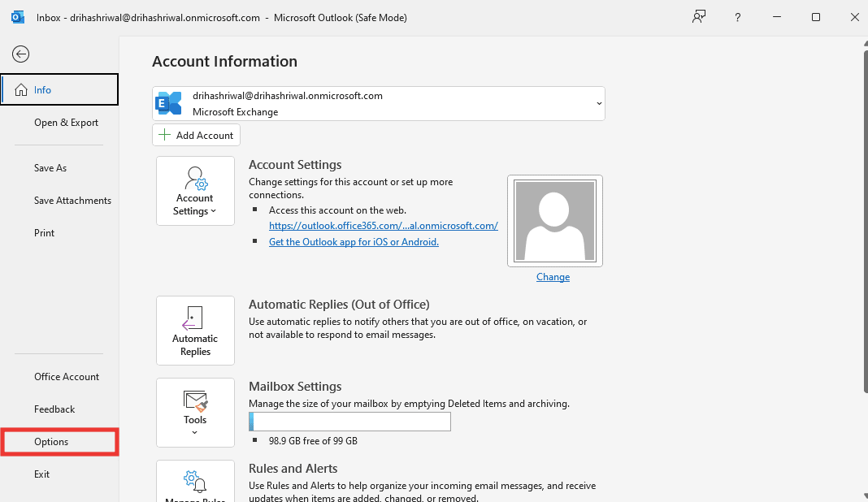Open the Account Settings dropdown button
The height and width of the screenshot is (502, 868).
tap(195, 191)
